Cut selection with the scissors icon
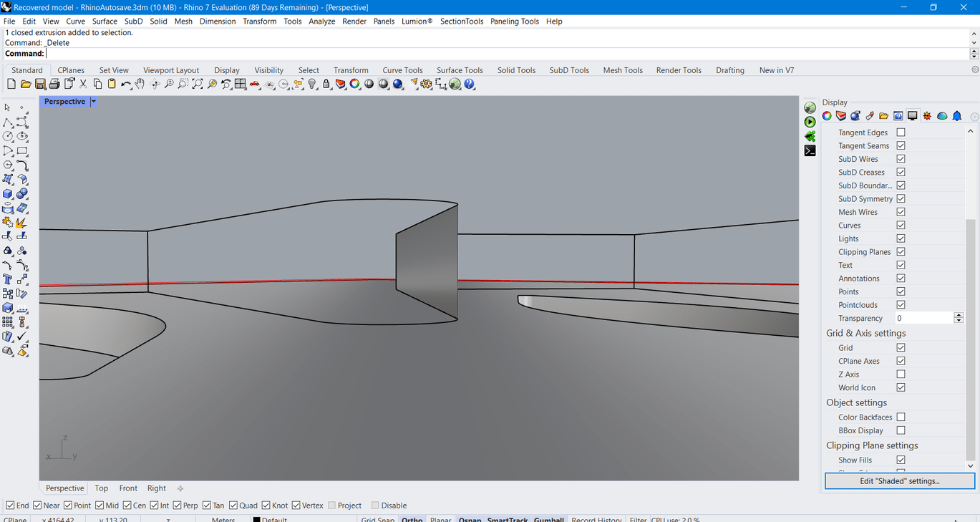This screenshot has width=980, height=522. click(83, 84)
